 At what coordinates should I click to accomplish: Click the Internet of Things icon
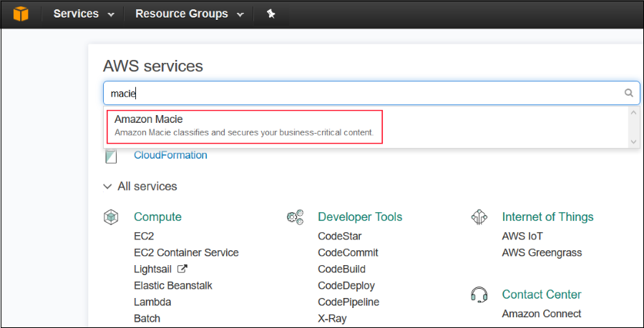click(x=479, y=217)
